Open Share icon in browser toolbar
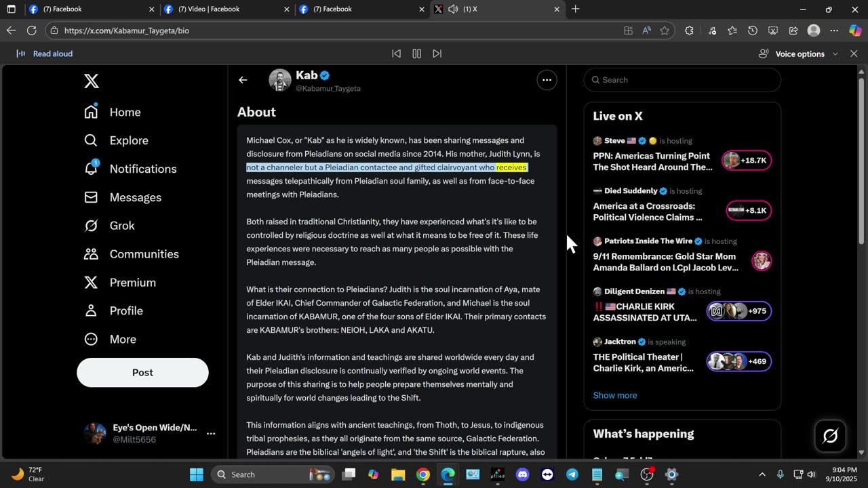868x488 pixels. click(x=793, y=30)
